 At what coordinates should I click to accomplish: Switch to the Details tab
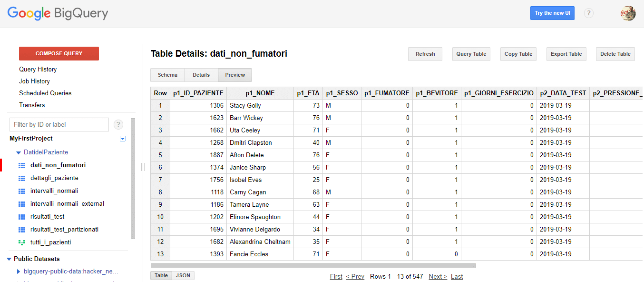[x=201, y=75]
